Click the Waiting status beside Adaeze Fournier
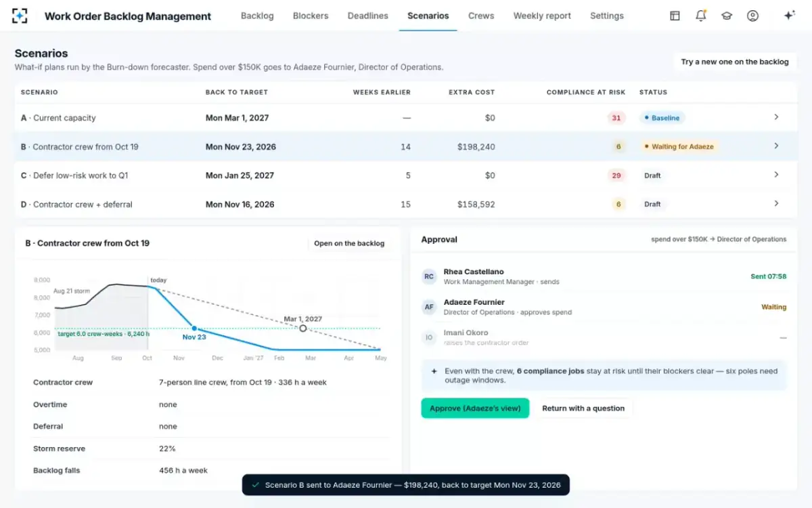The image size is (812, 508). pos(774,307)
